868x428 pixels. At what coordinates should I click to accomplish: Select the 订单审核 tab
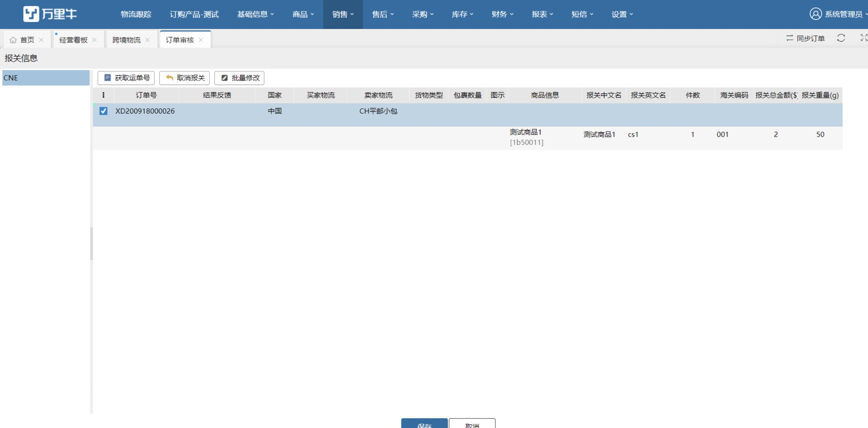(x=180, y=40)
